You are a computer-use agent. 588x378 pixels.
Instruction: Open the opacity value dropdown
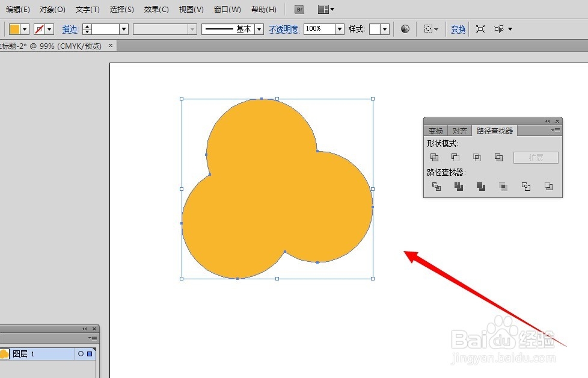340,29
